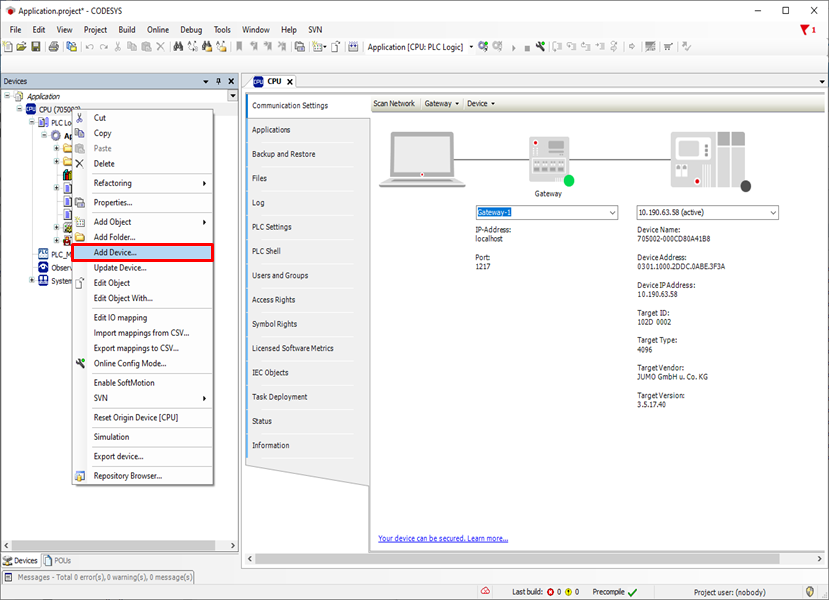Viewport: 829px width, 600px height.
Task: Collapse the Application root tree node
Action: pyautogui.click(x=7, y=96)
